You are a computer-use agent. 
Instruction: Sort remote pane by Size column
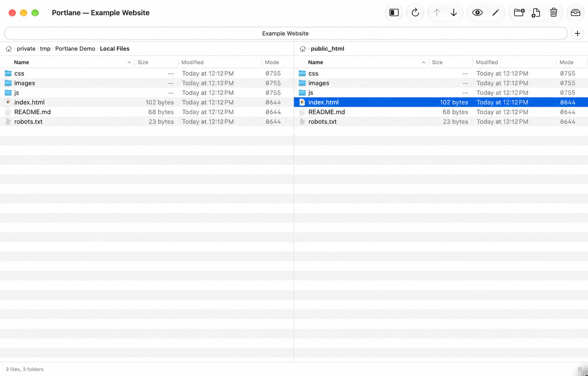pyautogui.click(x=451, y=62)
